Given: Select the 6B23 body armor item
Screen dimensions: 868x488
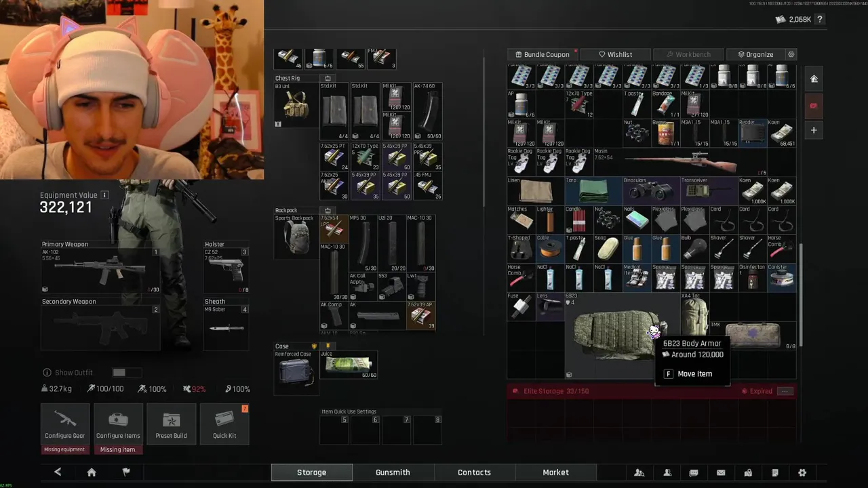Looking at the screenshot, I should (x=622, y=335).
